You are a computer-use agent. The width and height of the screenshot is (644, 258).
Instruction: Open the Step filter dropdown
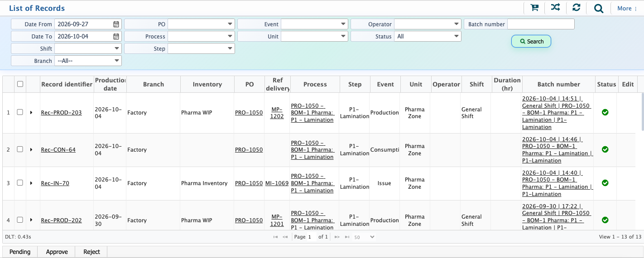(201, 48)
